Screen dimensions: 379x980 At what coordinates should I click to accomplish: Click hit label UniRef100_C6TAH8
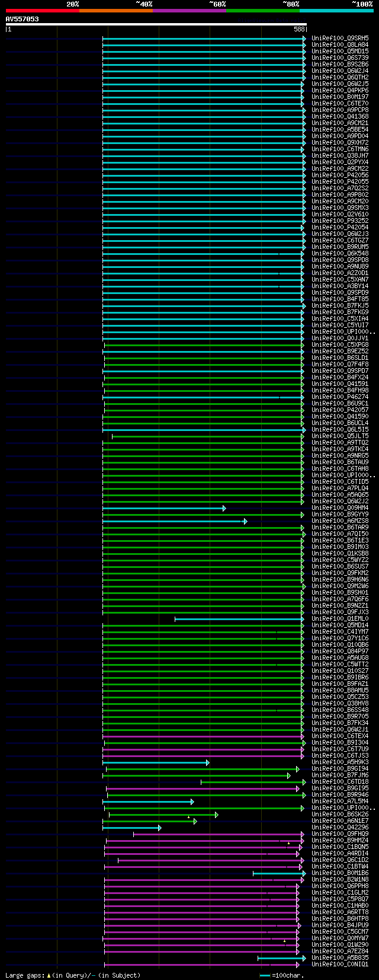[x=340, y=468]
